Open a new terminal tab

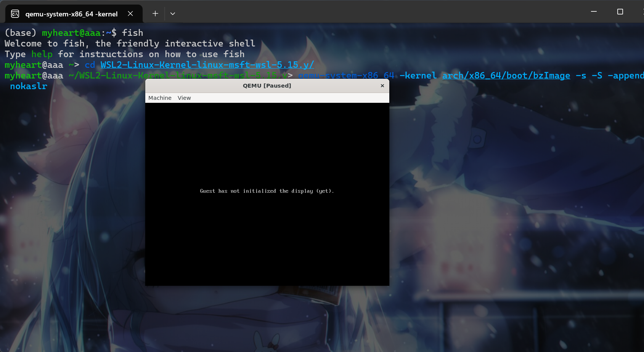tap(155, 14)
